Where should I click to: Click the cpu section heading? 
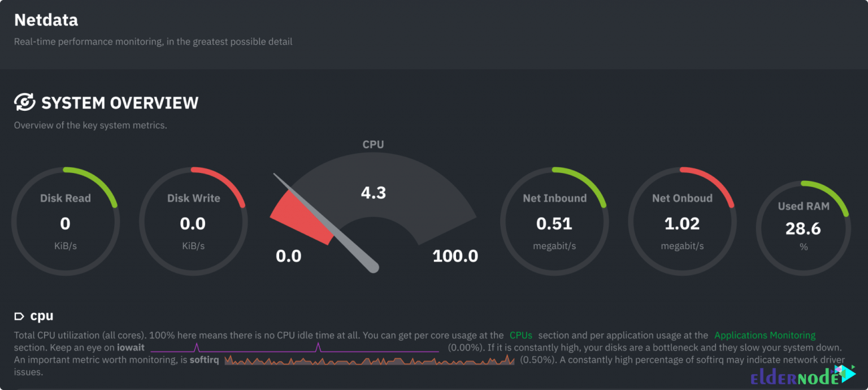(x=42, y=316)
